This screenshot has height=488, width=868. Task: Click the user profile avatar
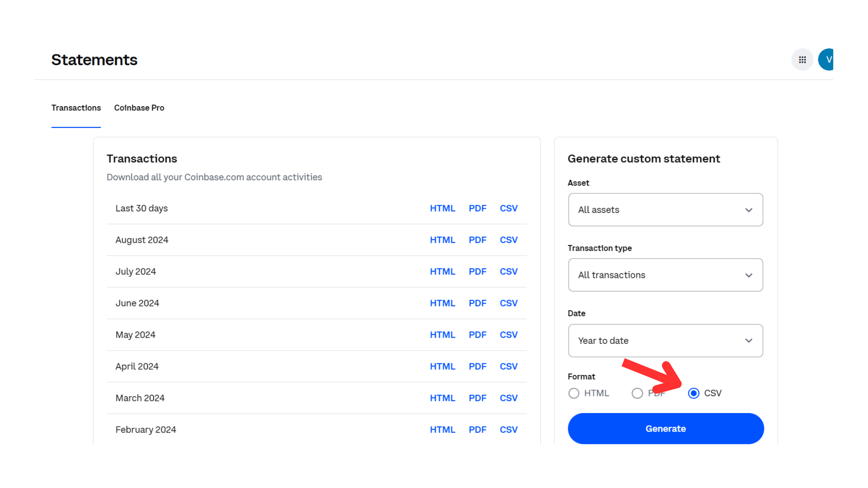pyautogui.click(x=827, y=60)
